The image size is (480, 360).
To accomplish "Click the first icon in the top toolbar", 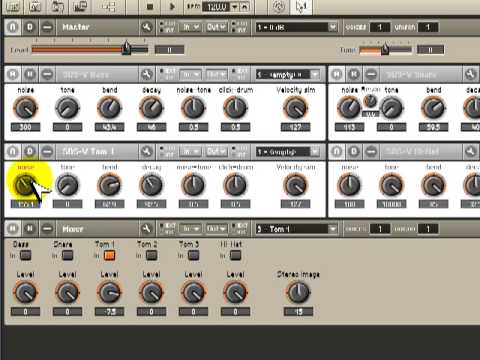I will tap(13, 7).
